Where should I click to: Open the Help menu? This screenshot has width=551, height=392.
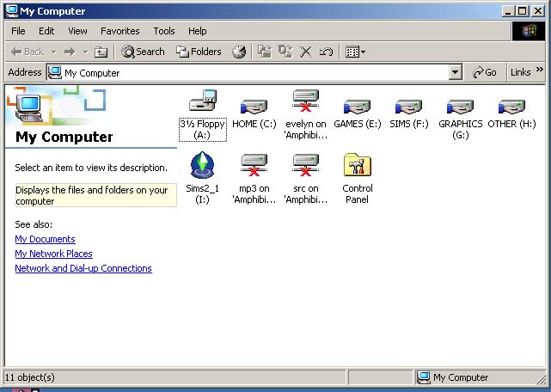(198, 31)
